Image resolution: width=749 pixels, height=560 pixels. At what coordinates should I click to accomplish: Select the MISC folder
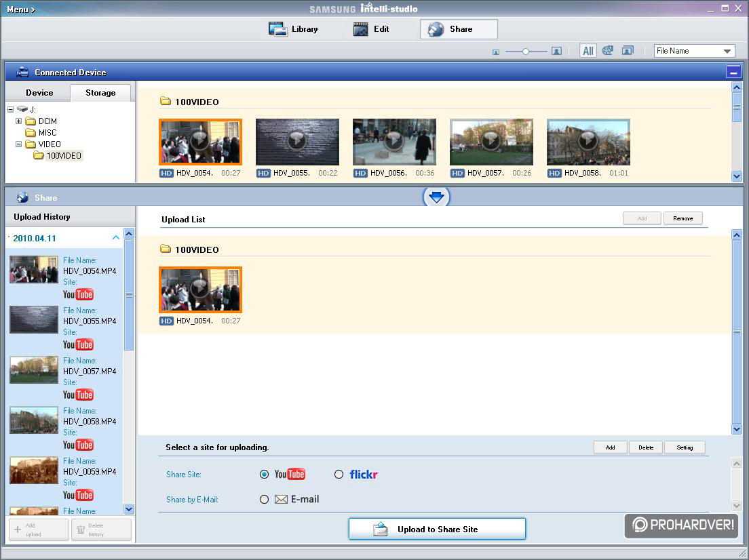[x=41, y=133]
